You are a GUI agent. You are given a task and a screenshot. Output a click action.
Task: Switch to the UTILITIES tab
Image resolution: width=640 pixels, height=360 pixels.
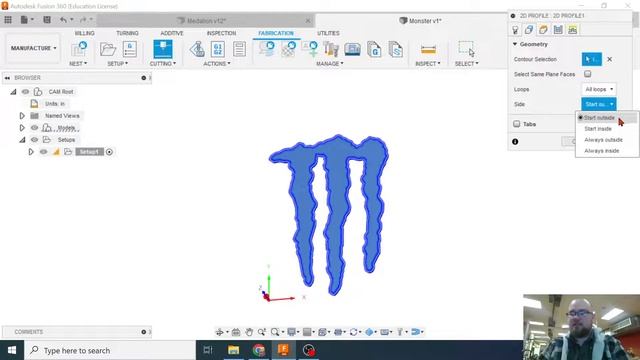(x=328, y=33)
